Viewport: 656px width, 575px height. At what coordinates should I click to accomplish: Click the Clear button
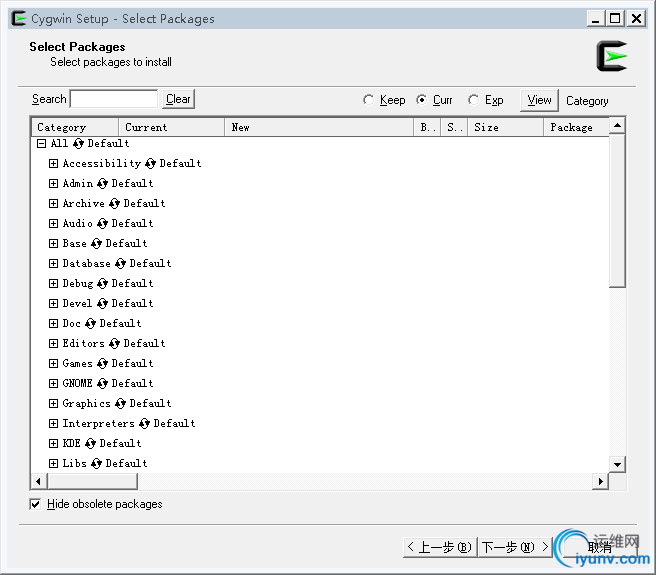[178, 99]
